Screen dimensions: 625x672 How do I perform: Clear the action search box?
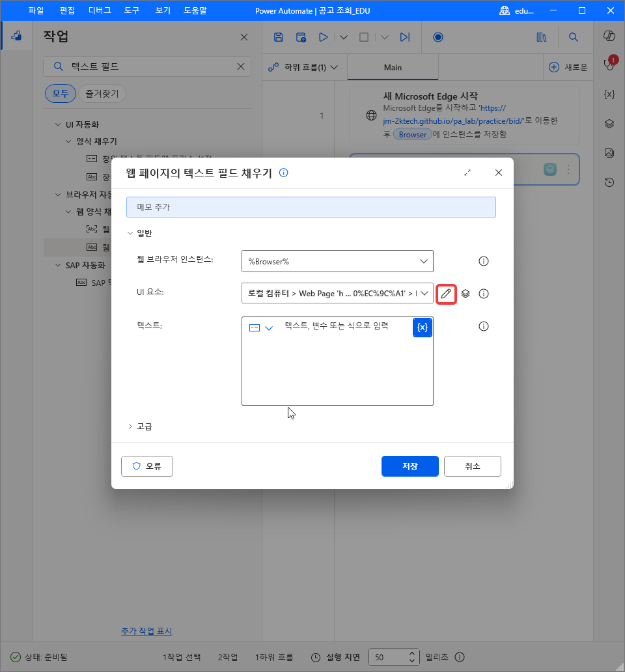point(241,66)
